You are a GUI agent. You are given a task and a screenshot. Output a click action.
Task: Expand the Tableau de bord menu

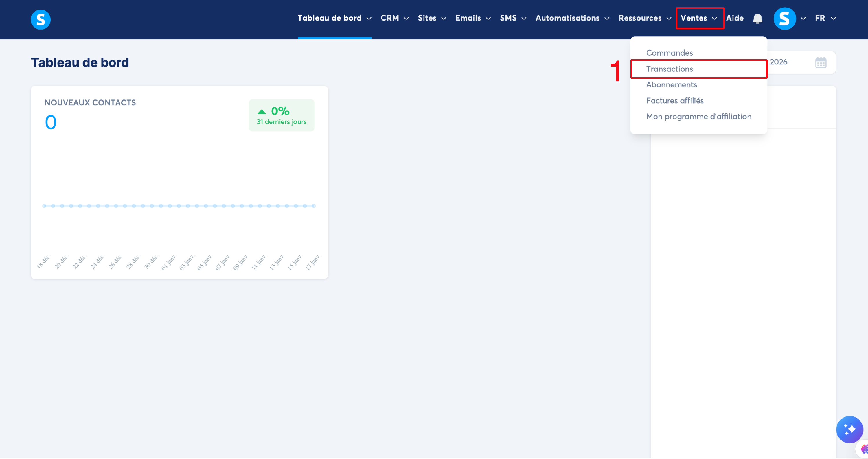[334, 18]
